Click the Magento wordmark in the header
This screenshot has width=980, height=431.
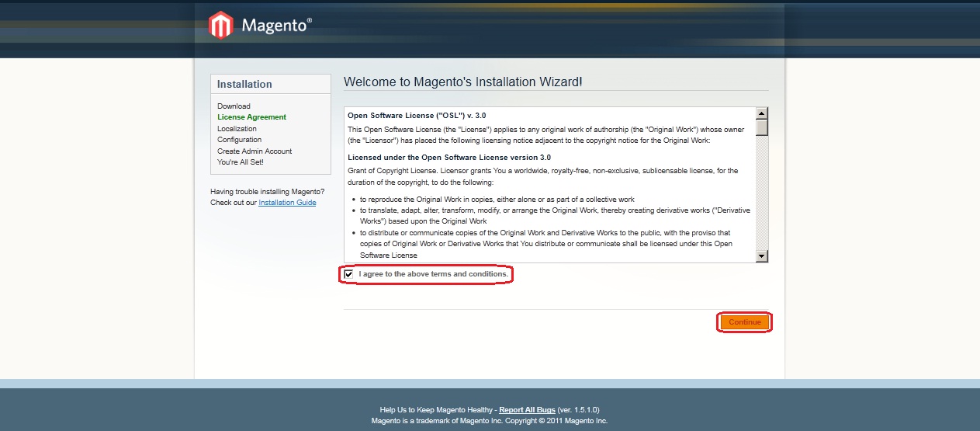[277, 26]
